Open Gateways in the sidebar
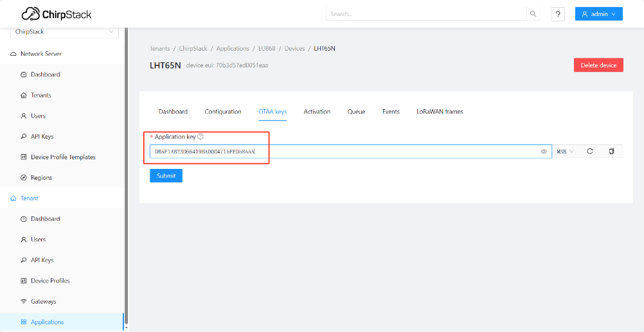644x332 pixels. (62, 302)
